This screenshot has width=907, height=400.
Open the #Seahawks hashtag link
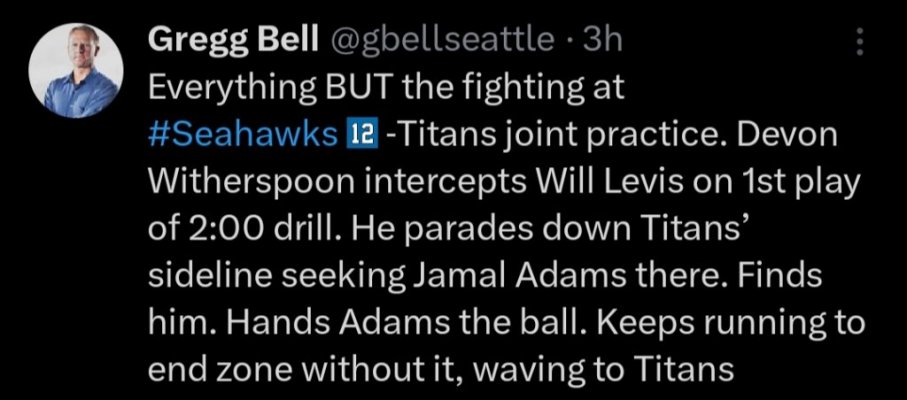(x=242, y=135)
